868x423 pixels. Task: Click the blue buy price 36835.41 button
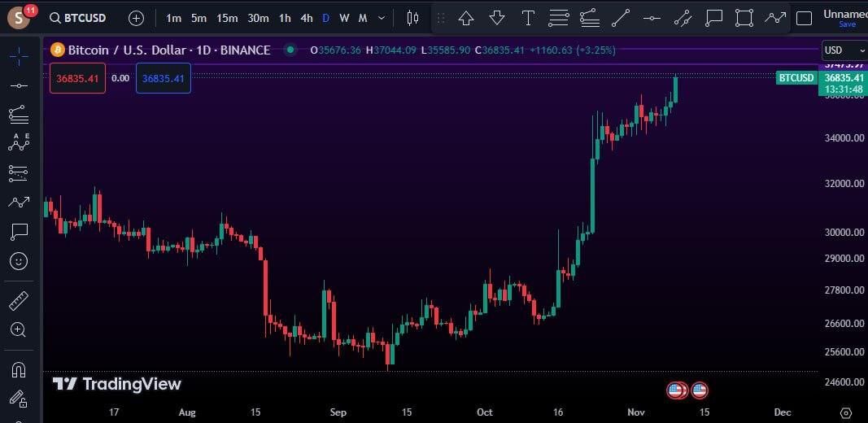tap(164, 78)
